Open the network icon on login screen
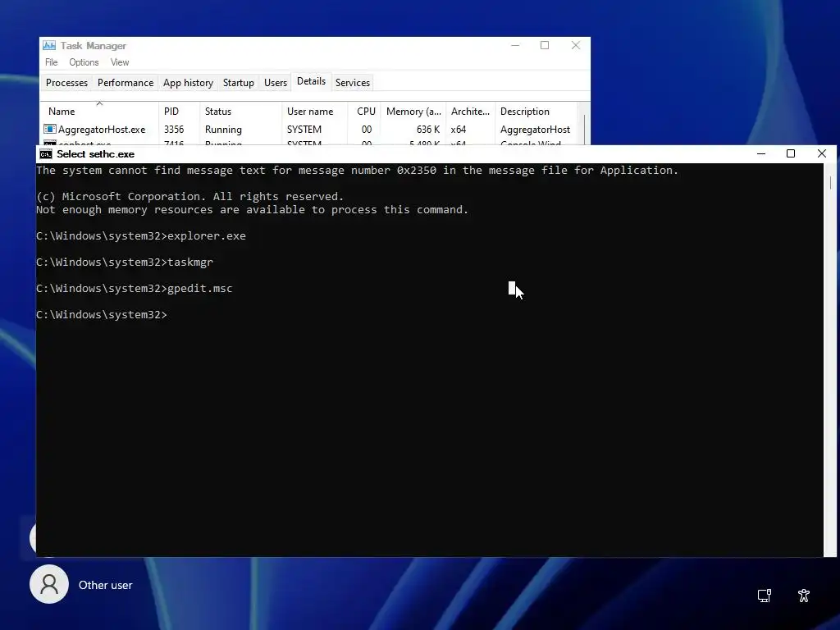 [764, 596]
